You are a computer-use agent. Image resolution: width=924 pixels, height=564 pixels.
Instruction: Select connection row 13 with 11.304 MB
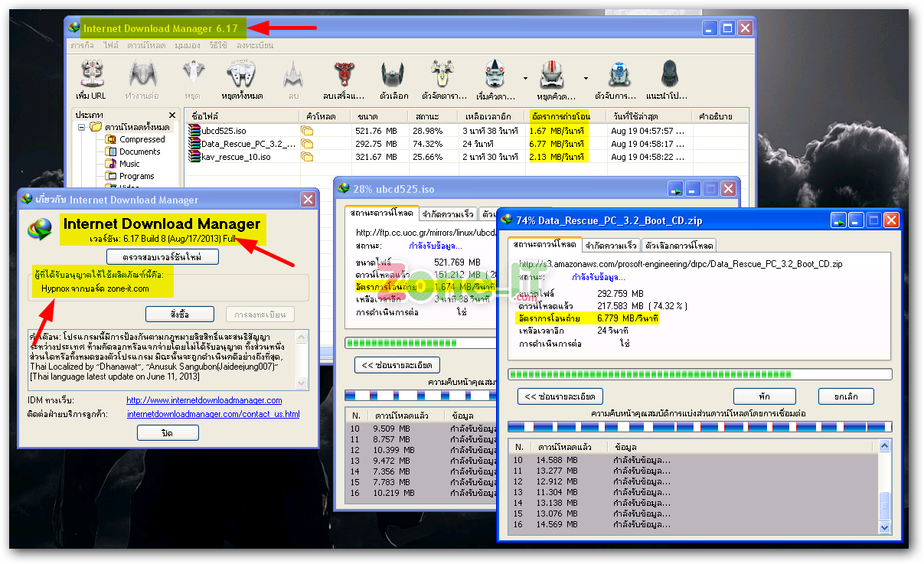tap(693, 492)
